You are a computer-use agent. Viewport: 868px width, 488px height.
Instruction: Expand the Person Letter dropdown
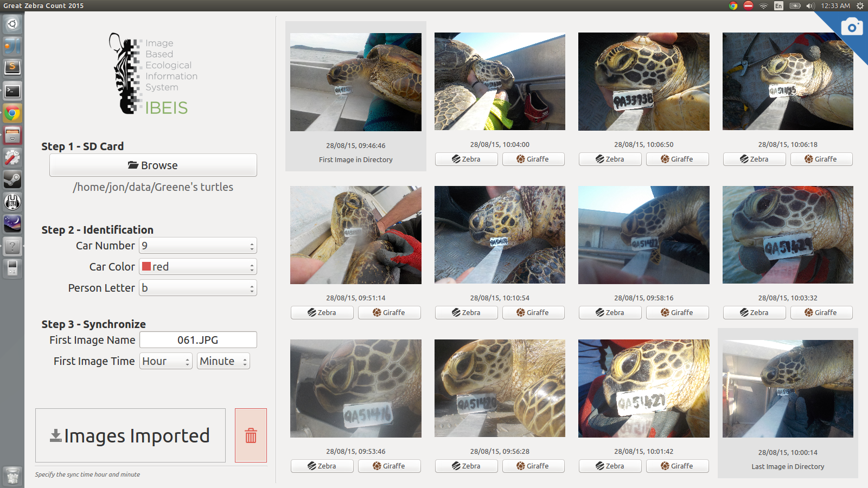198,288
